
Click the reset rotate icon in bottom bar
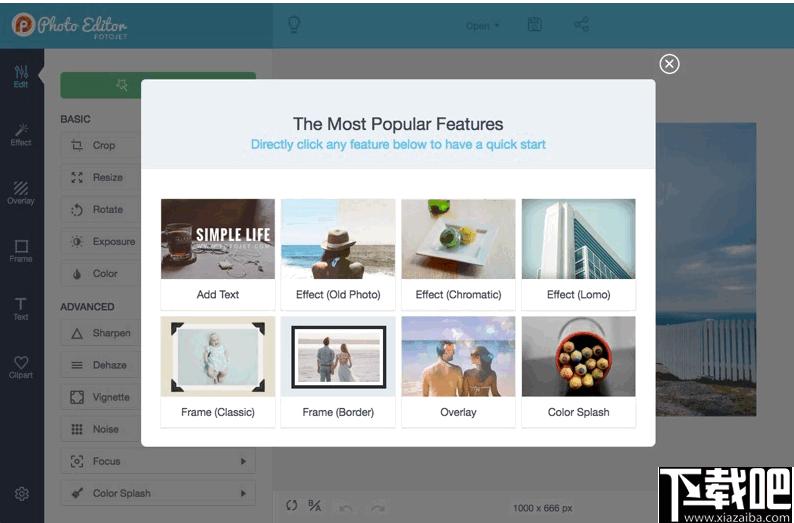(x=291, y=505)
